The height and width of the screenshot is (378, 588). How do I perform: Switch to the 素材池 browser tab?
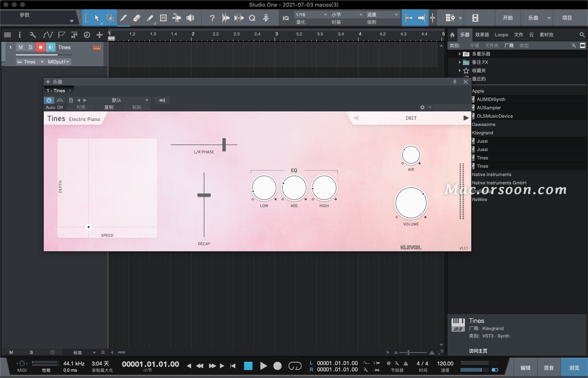(546, 35)
